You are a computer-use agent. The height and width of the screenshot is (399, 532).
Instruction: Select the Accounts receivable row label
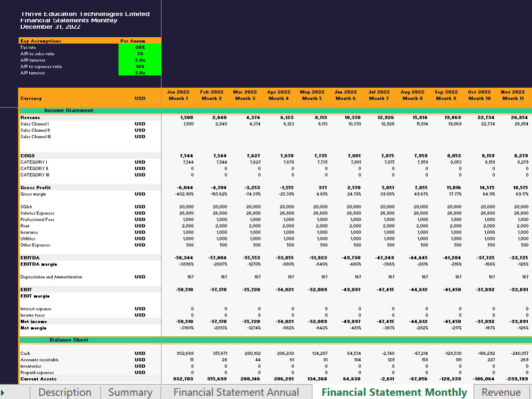point(39,360)
